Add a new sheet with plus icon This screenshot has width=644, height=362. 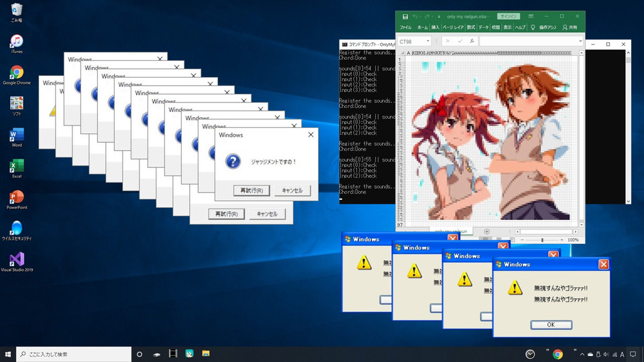(x=486, y=231)
